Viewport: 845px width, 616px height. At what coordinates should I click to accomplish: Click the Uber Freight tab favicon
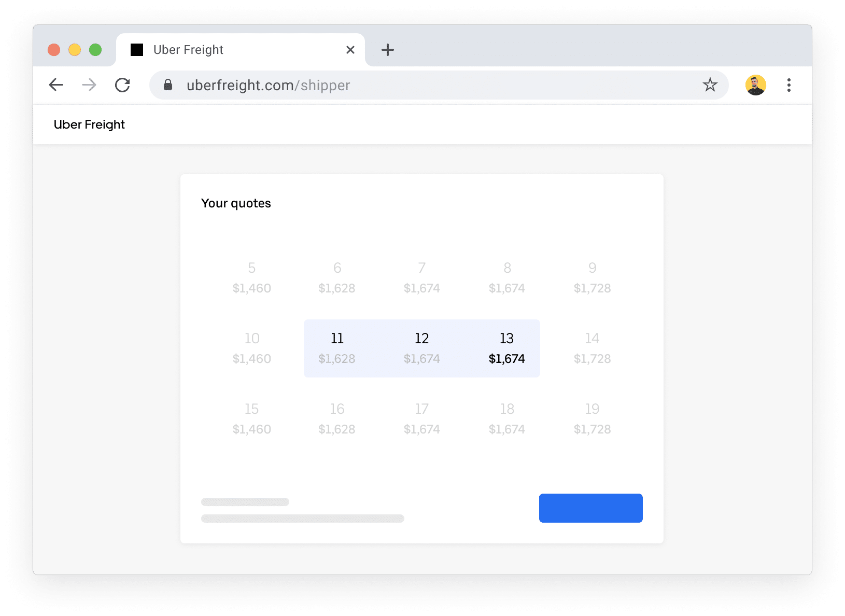coord(137,50)
